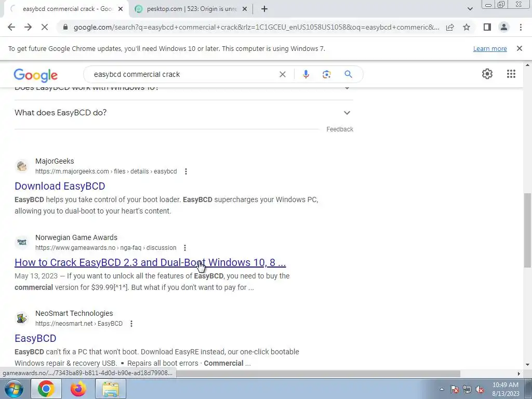Submit search with the magnifier icon

pos(348,74)
